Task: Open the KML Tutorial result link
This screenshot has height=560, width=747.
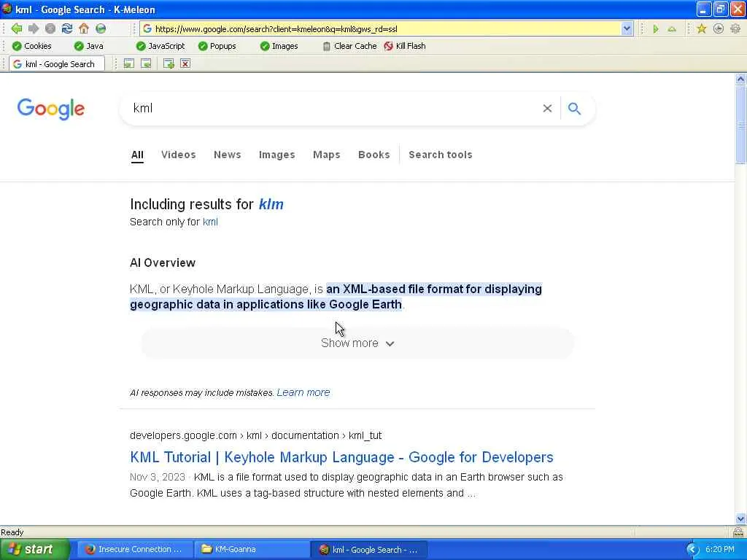Action: pyautogui.click(x=341, y=457)
